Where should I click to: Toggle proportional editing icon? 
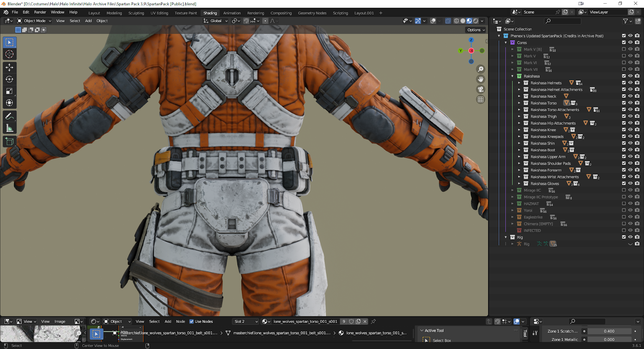click(x=265, y=21)
